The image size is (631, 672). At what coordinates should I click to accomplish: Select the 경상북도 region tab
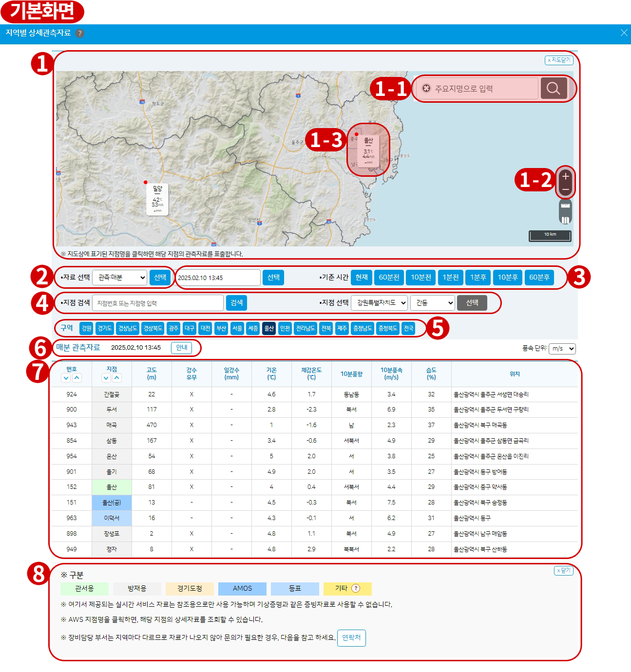tap(153, 329)
